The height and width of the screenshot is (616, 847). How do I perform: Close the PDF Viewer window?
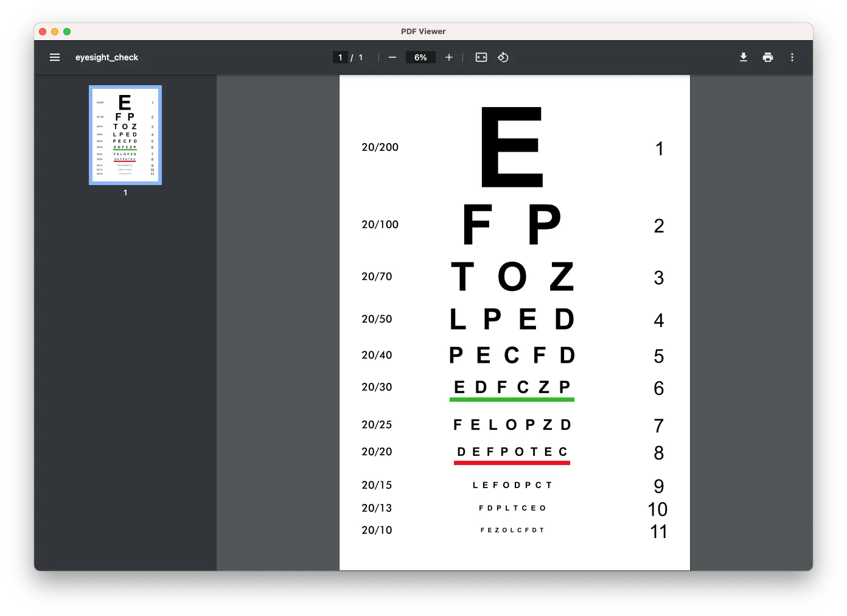(43, 32)
